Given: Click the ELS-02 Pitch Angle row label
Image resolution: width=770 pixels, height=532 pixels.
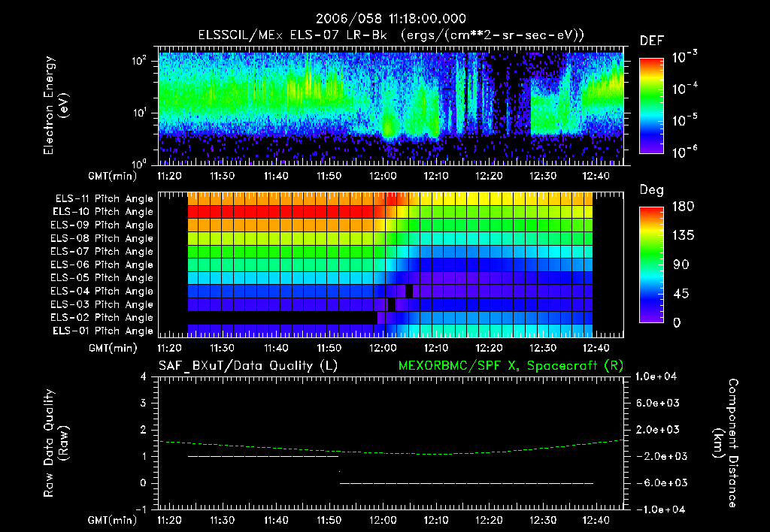Looking at the screenshot, I should tap(102, 318).
